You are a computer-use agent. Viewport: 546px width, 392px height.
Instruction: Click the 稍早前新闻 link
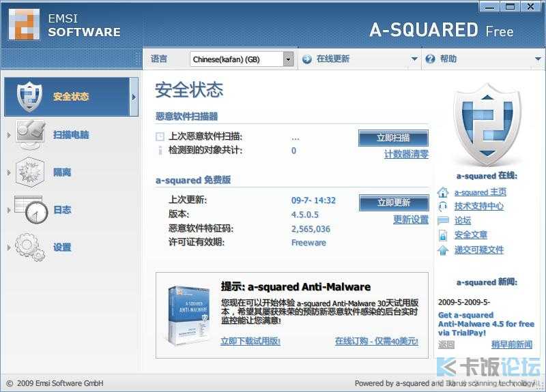(x=511, y=345)
